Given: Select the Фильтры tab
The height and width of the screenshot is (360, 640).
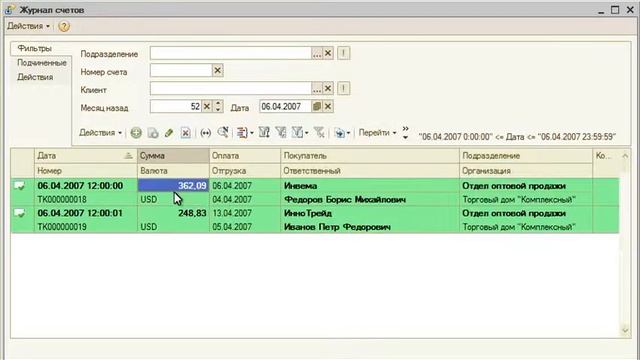Looking at the screenshot, I should pos(35,49).
